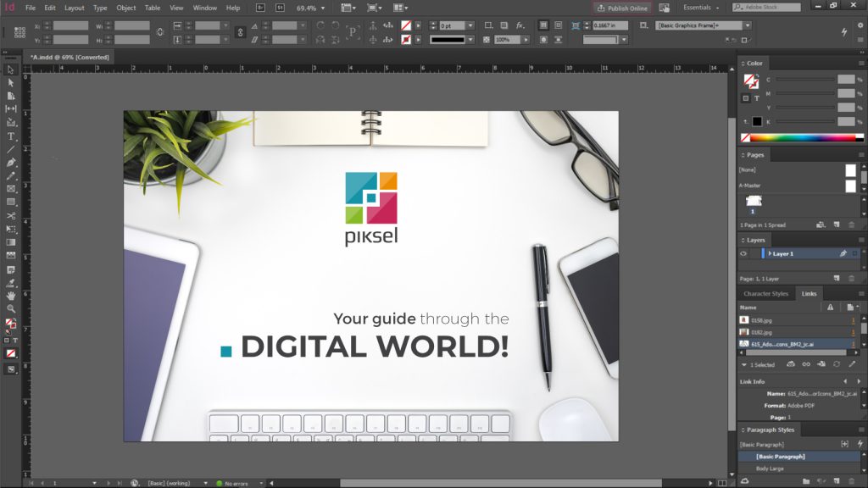Select the Pen tool
Viewport: 868px width, 488px height.
[x=11, y=162]
